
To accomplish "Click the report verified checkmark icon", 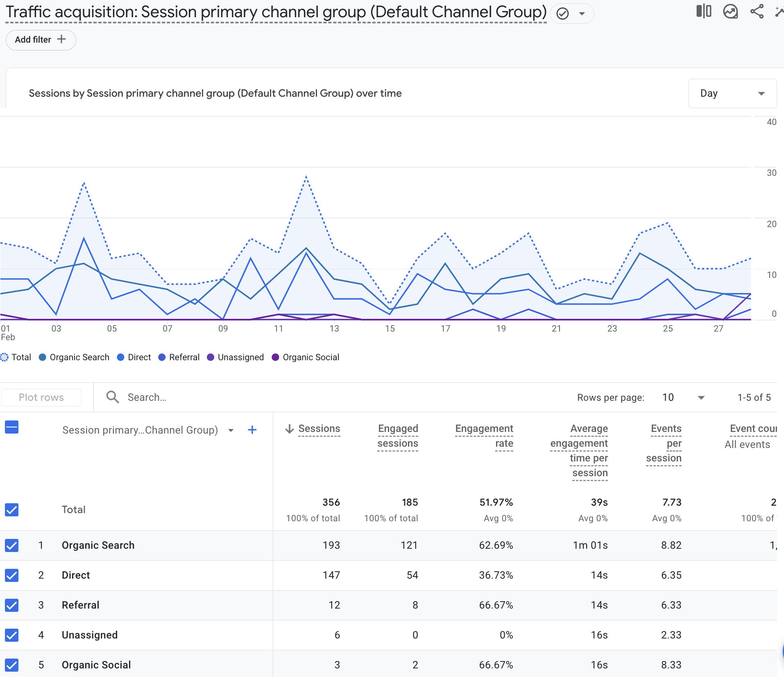I will tap(563, 14).
